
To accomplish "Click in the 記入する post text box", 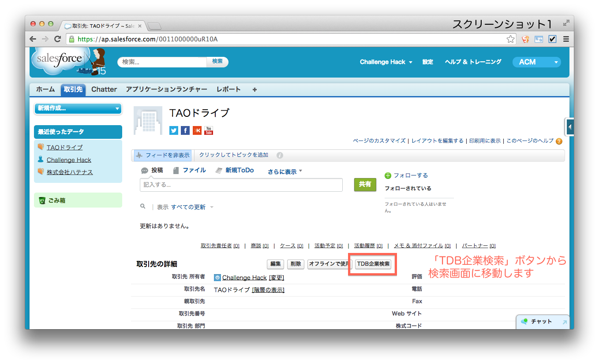I will [x=241, y=185].
